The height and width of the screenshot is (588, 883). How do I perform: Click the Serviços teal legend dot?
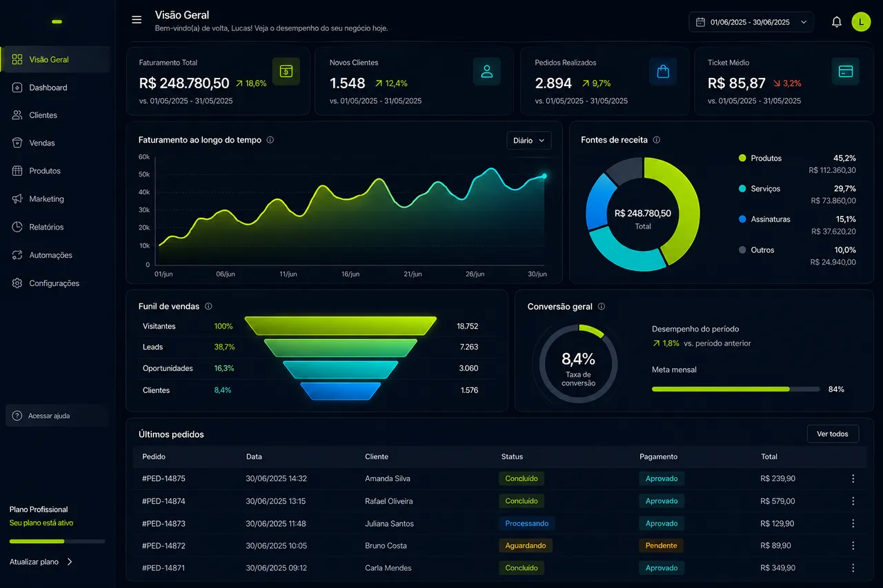pos(742,188)
